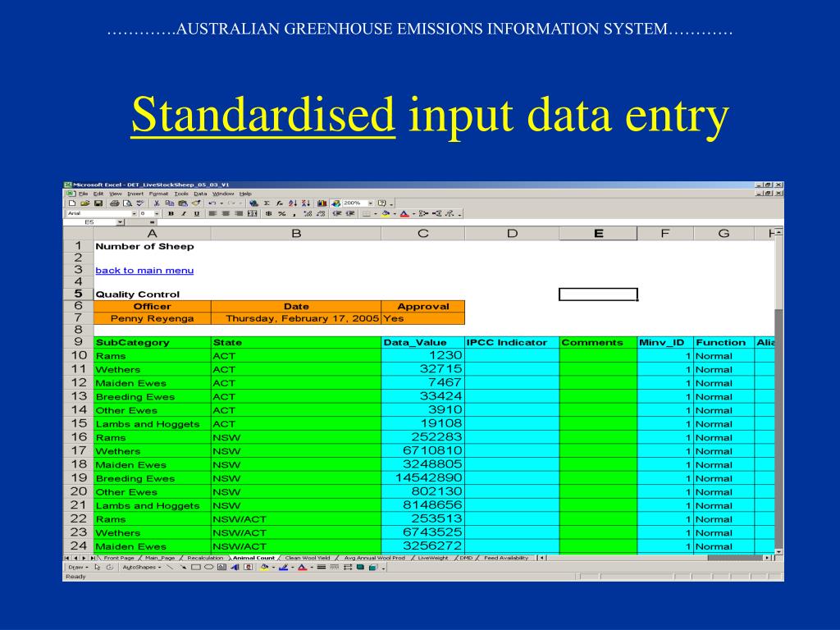Apply Currency Style formatting icon
Viewport: 840px width, 630px height.
(x=268, y=213)
